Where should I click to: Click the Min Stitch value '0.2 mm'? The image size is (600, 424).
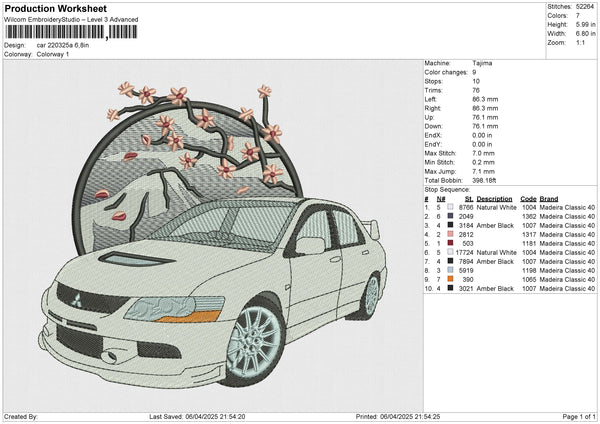coord(483,162)
